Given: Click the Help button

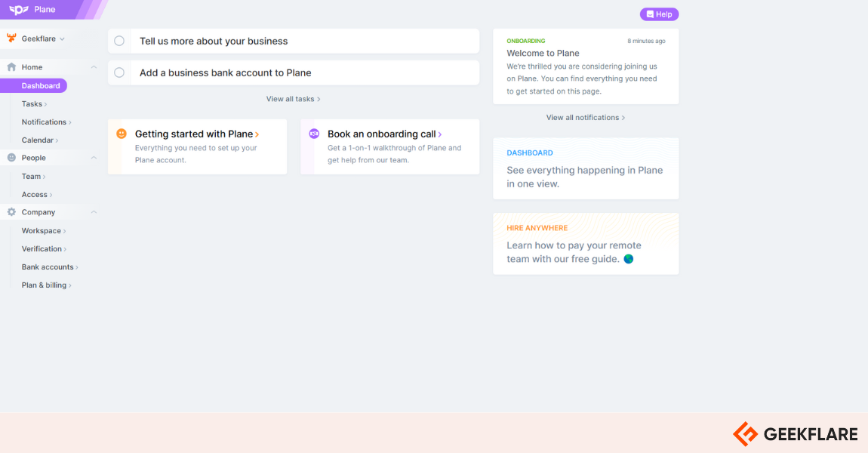Looking at the screenshot, I should coord(660,14).
